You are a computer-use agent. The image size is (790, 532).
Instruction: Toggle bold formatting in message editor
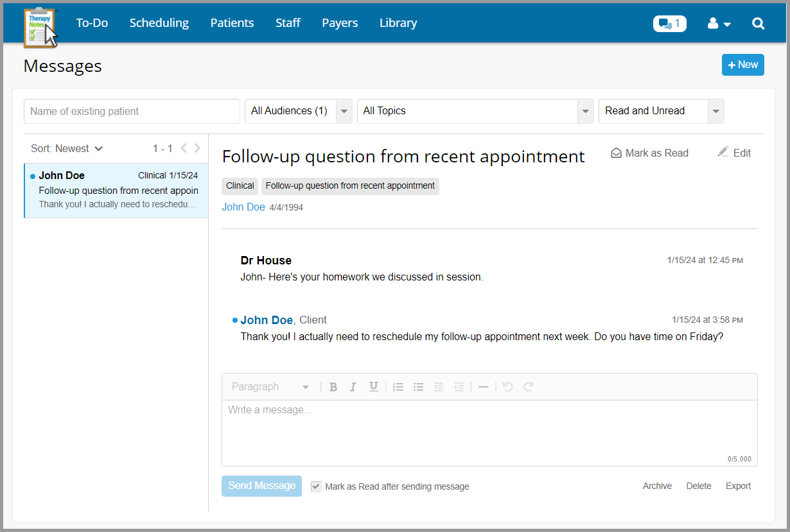(x=333, y=387)
